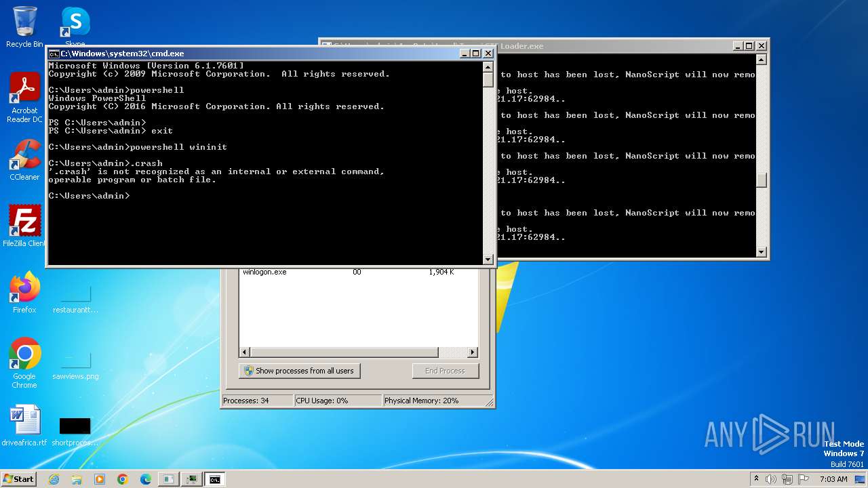Click the cmd.exe scrollbar up arrow
Image resolution: width=868 pixels, height=488 pixels.
[x=488, y=66]
